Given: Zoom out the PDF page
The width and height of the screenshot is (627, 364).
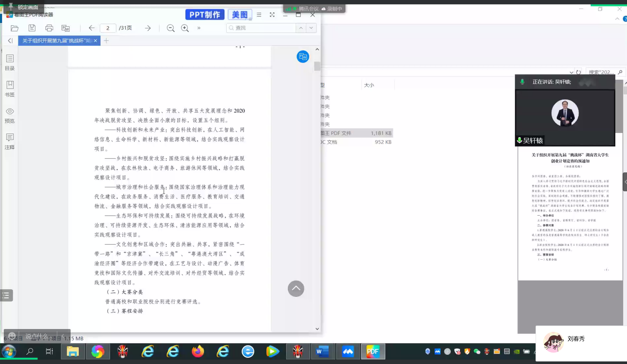Looking at the screenshot, I should click(x=170, y=28).
